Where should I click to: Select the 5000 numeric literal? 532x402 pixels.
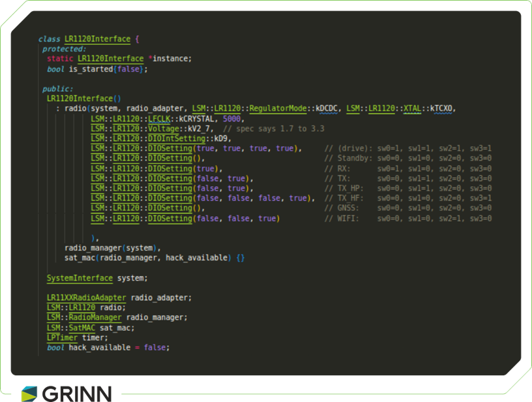pyautogui.click(x=233, y=119)
